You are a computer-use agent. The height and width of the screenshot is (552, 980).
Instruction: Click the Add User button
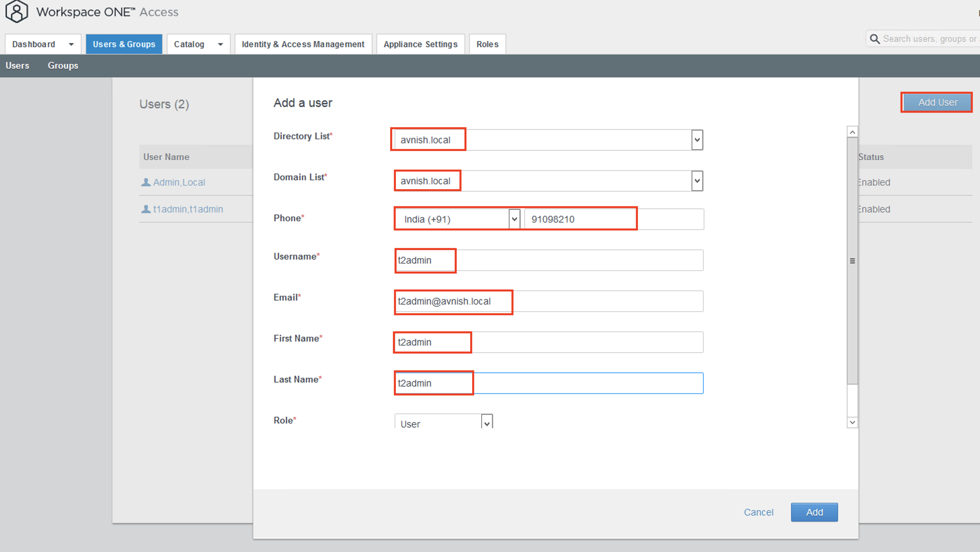point(937,102)
